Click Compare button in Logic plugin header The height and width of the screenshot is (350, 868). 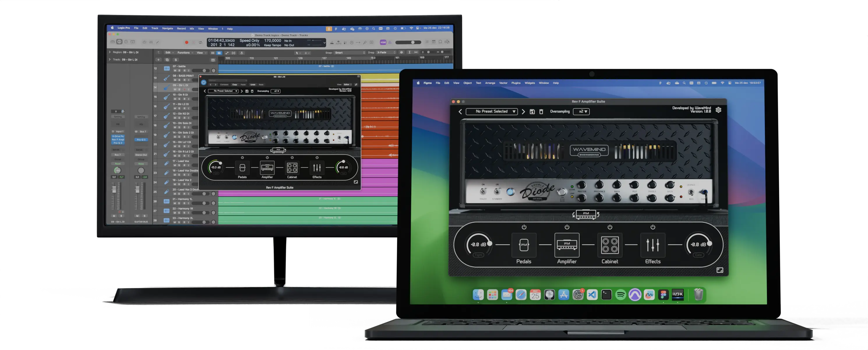click(224, 84)
